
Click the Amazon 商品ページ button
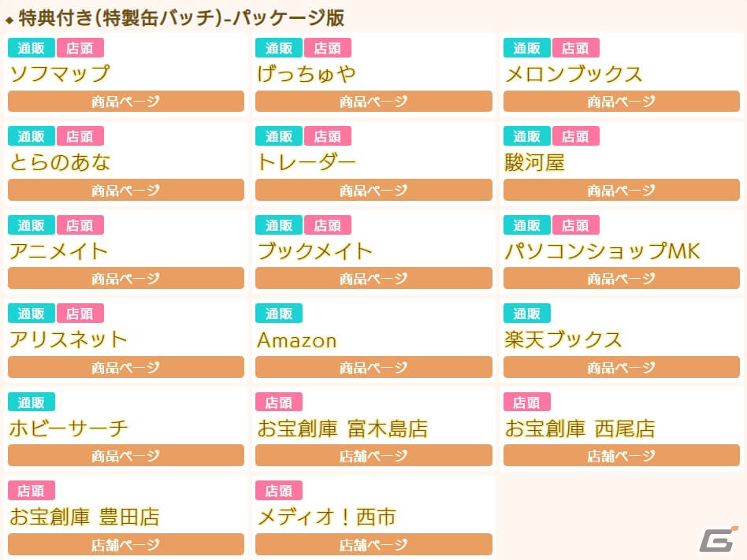tap(373, 367)
